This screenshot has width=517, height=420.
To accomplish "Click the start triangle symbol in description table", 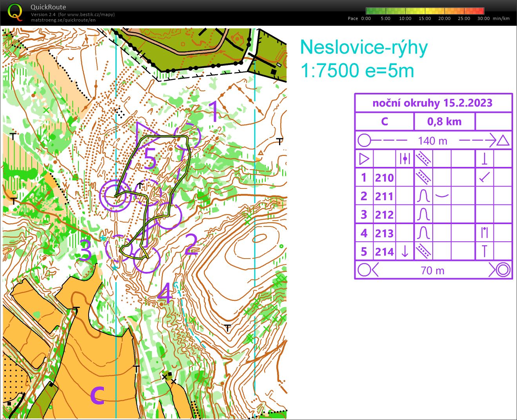I will tap(364, 159).
